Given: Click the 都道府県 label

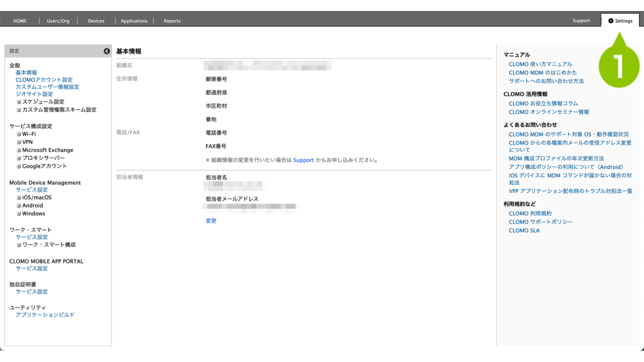Looking at the screenshot, I should (x=216, y=93).
